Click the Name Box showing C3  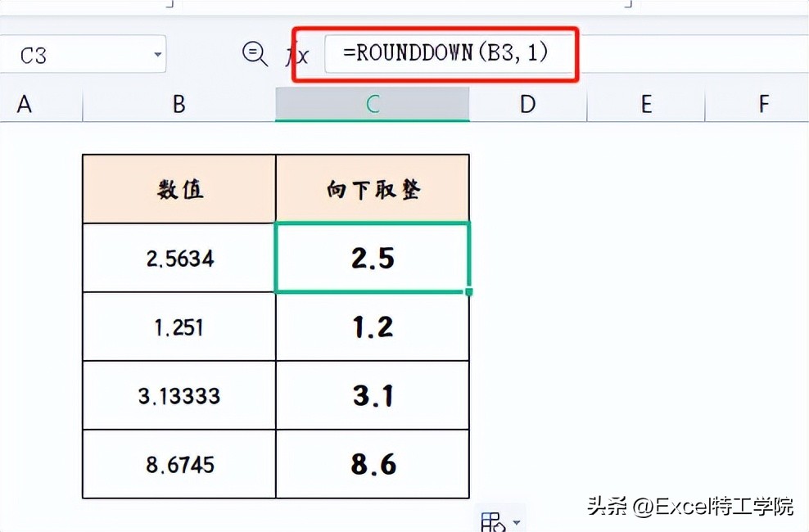[83, 54]
